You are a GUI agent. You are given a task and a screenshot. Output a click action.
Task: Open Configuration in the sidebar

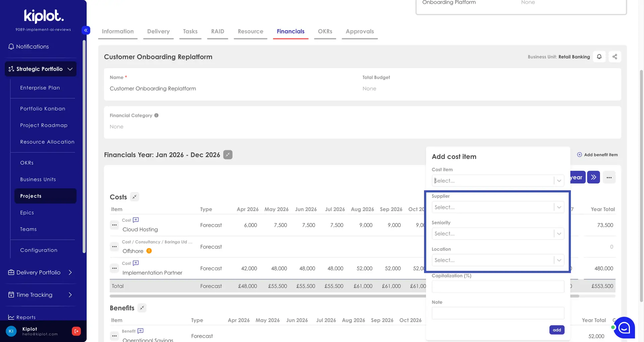[x=39, y=250]
